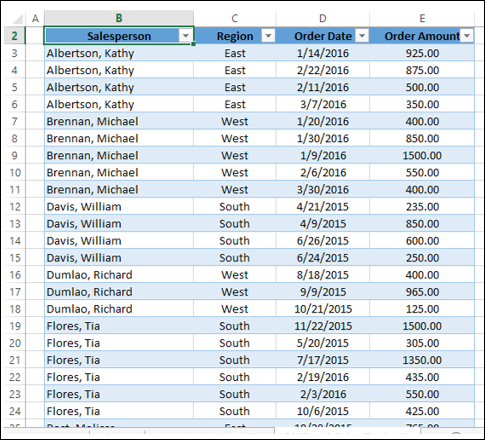Select first Davis, William cell in row 12
The height and width of the screenshot is (440, 485).
click(x=119, y=207)
